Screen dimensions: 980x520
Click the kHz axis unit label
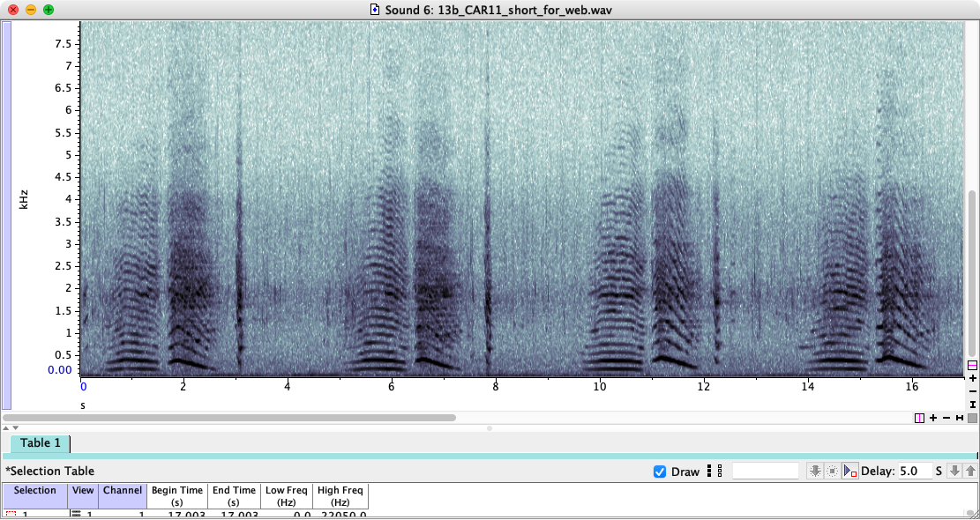[x=23, y=198]
